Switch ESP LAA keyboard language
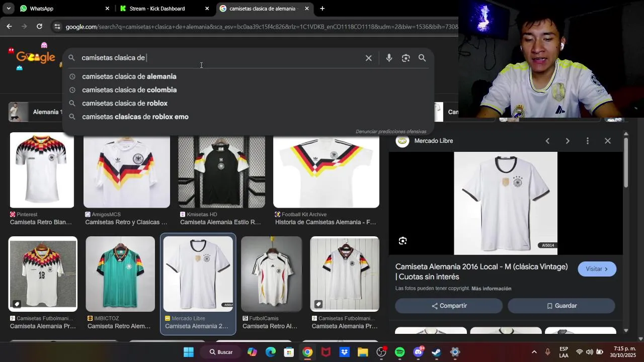Viewport: 644px width, 362px height. pos(563,352)
